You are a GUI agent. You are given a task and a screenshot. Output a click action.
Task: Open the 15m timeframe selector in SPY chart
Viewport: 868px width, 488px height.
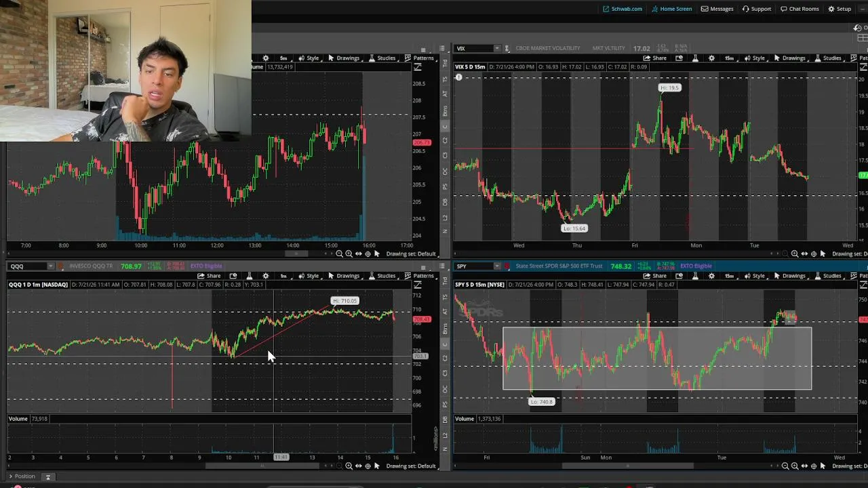[730, 276]
